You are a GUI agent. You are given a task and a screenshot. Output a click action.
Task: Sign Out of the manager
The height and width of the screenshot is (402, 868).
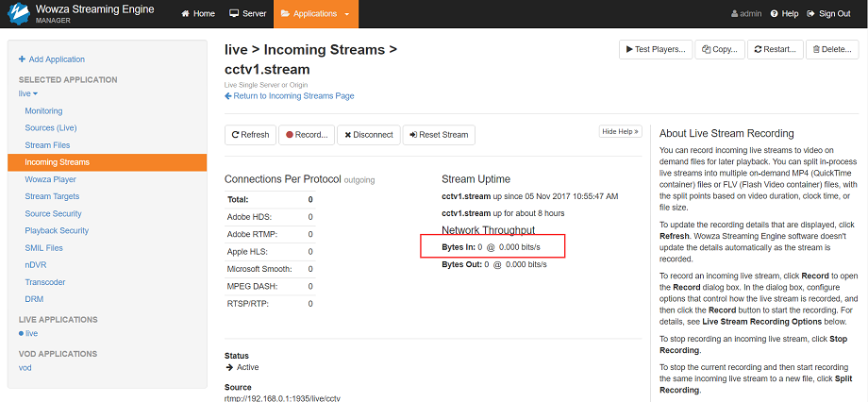pyautogui.click(x=828, y=14)
